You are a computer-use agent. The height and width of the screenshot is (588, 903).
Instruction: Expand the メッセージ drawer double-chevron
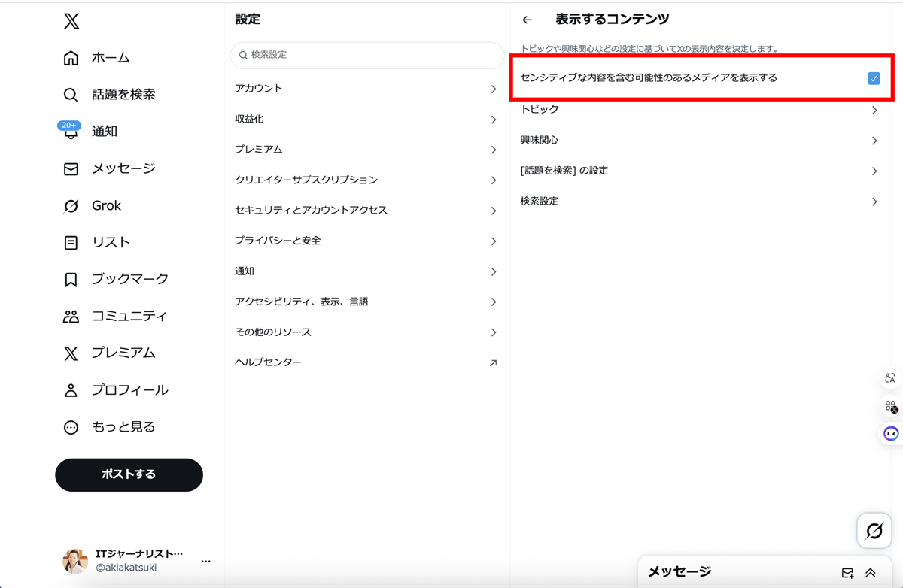871,573
